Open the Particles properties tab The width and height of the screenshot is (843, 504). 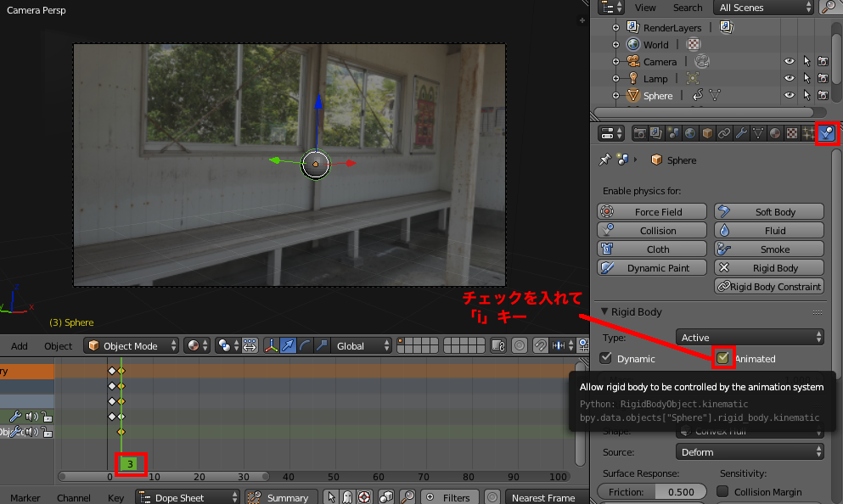point(808,133)
